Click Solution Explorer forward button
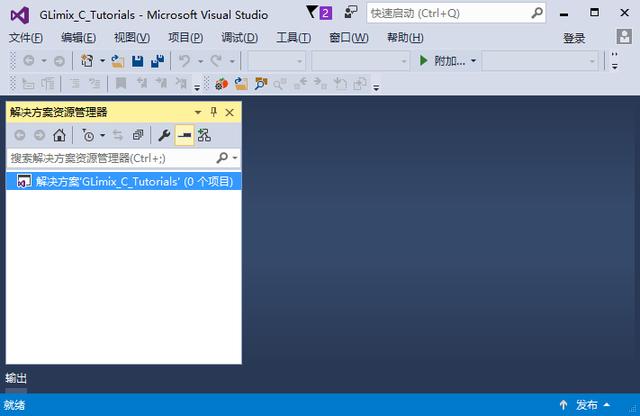This screenshot has height=416, width=640. coord(39,135)
